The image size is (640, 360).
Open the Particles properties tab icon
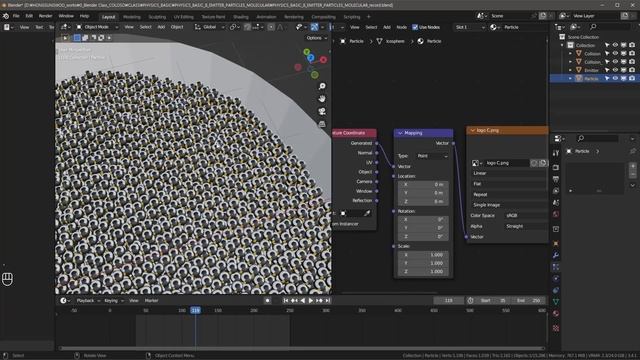556,267
